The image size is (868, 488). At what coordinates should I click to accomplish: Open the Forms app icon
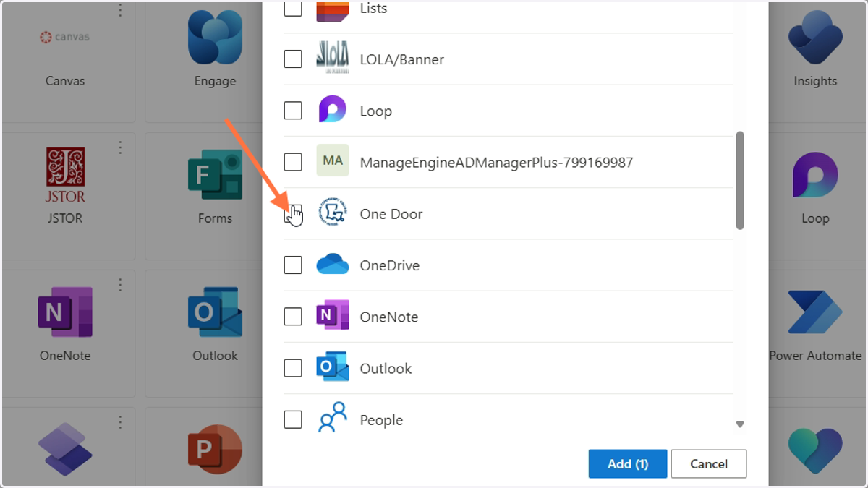point(215,175)
